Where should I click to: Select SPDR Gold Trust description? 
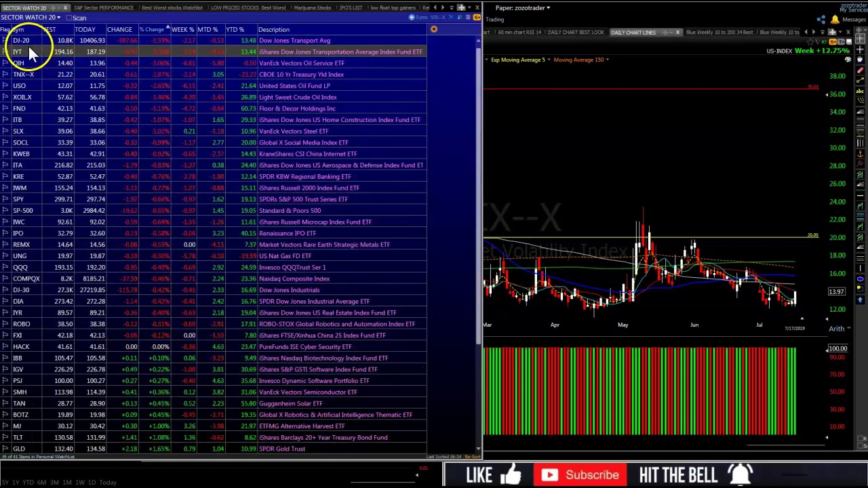coord(281,449)
